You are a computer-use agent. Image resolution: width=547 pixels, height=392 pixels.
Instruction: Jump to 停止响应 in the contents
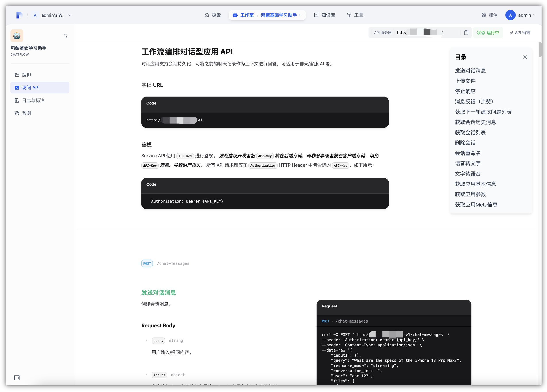tap(465, 91)
